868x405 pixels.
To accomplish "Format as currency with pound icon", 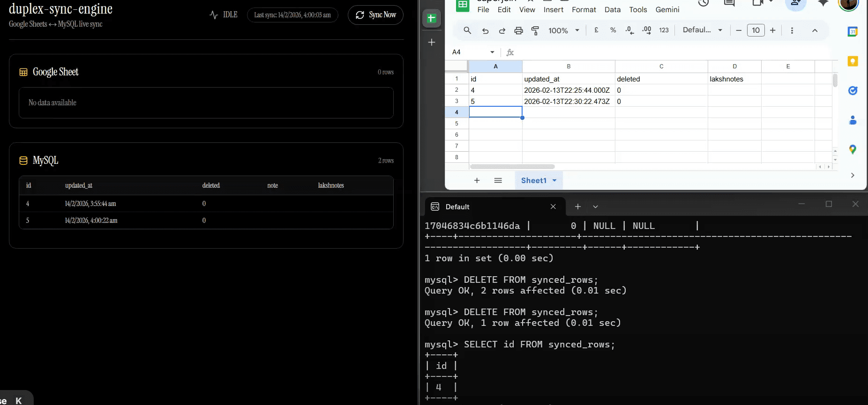I will tap(596, 30).
